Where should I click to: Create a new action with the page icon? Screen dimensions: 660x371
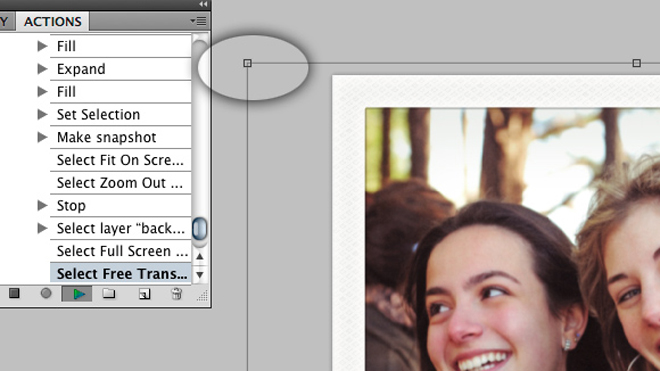(144, 294)
